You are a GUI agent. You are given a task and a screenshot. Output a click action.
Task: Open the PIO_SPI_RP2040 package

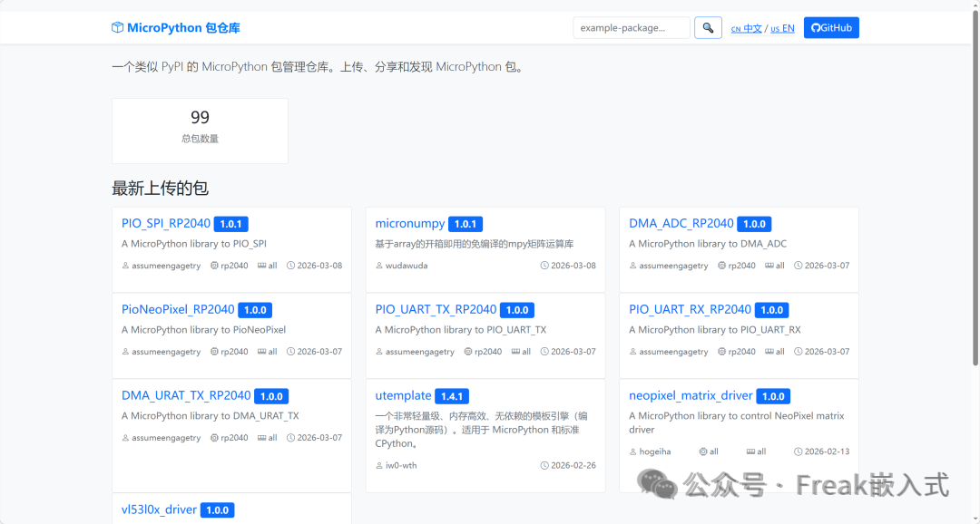166,224
